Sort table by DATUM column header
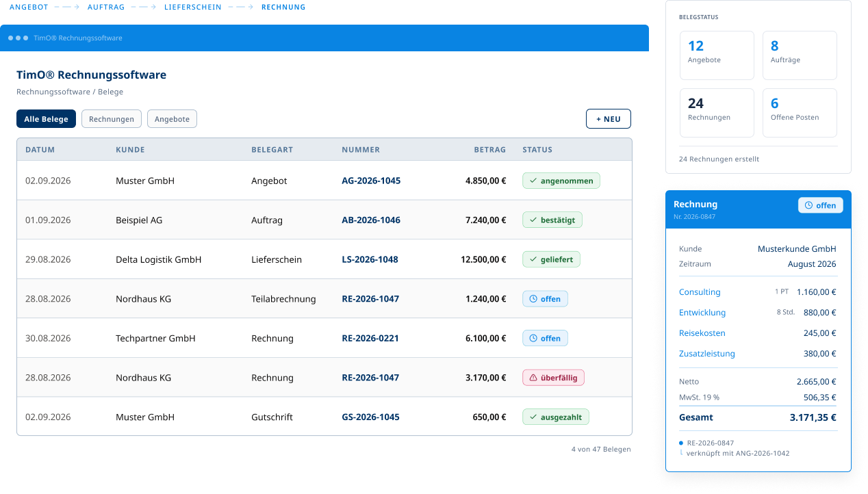 (40, 150)
